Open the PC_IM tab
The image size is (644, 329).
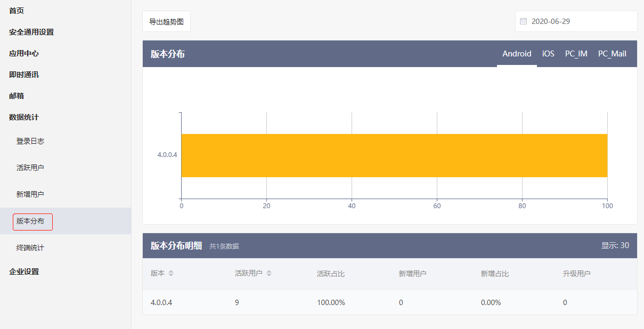(x=576, y=54)
